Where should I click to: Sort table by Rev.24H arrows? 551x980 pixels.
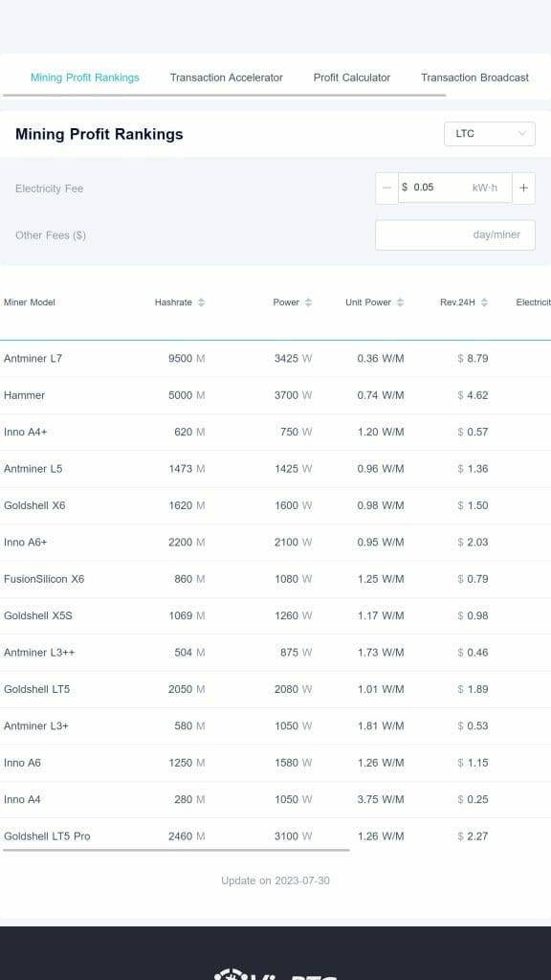484,302
